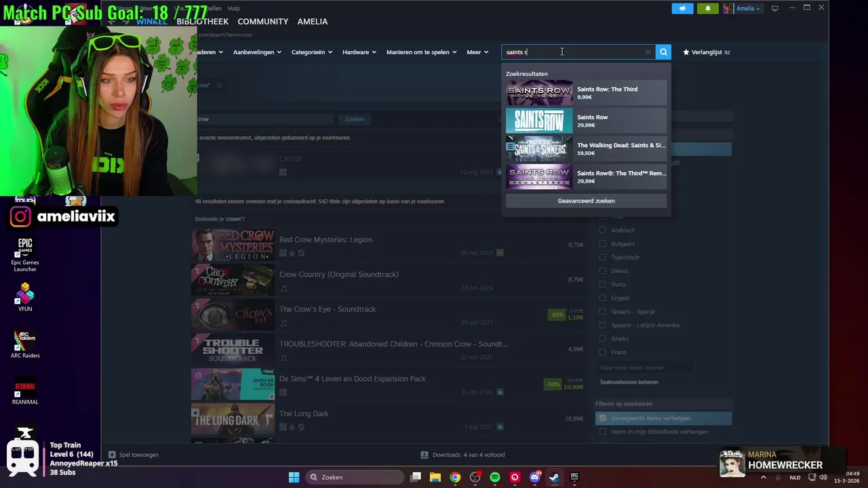This screenshot has height=488, width=868.
Task: Open Spotify from the taskbar
Action: point(495,477)
